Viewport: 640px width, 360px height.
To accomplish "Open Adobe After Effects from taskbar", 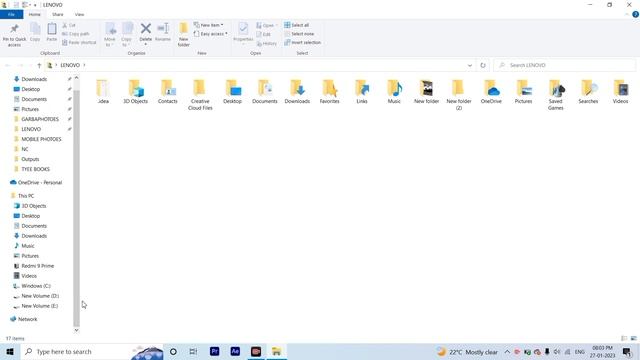I will point(235,351).
